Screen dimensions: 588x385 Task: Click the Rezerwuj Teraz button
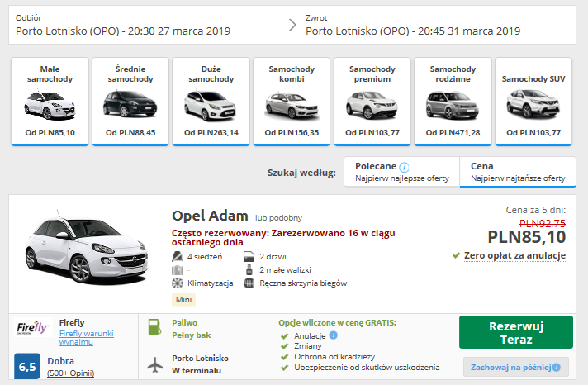[516, 332]
